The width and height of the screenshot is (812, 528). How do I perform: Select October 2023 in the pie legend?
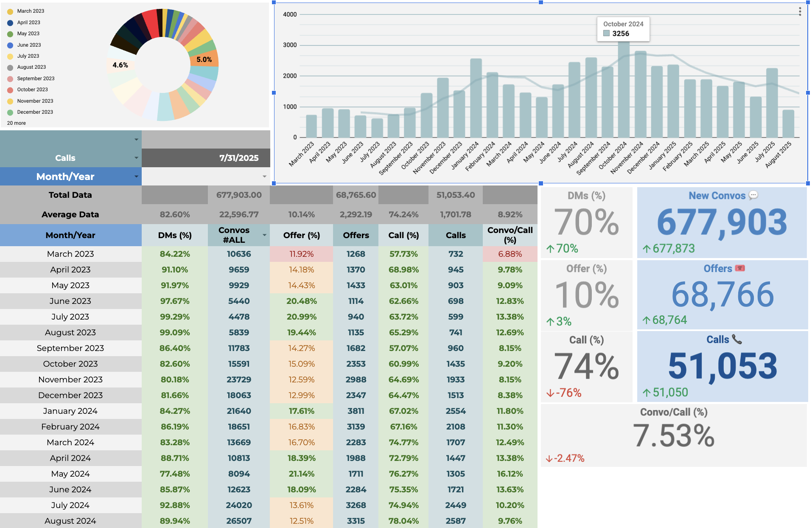coord(32,90)
